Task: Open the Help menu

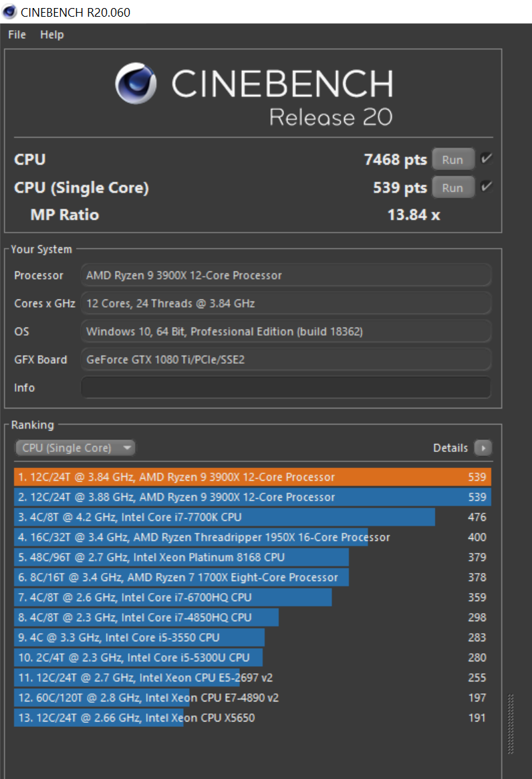Action: (x=52, y=35)
